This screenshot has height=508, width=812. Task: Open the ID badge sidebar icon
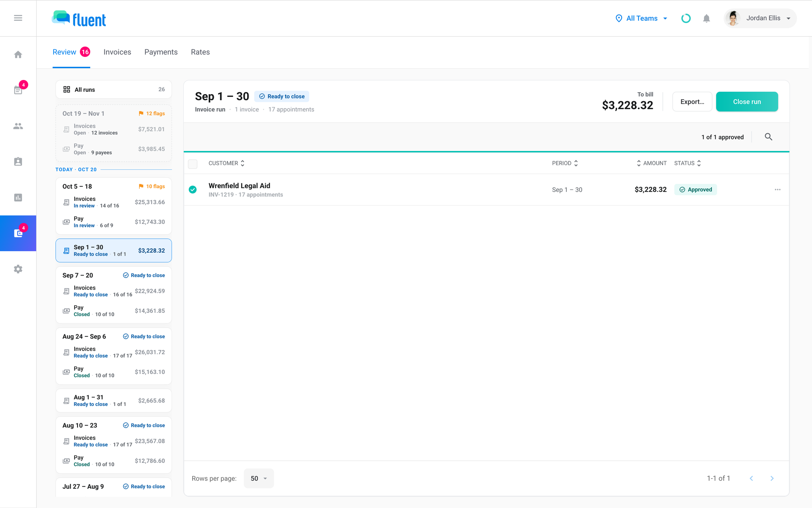point(18,162)
